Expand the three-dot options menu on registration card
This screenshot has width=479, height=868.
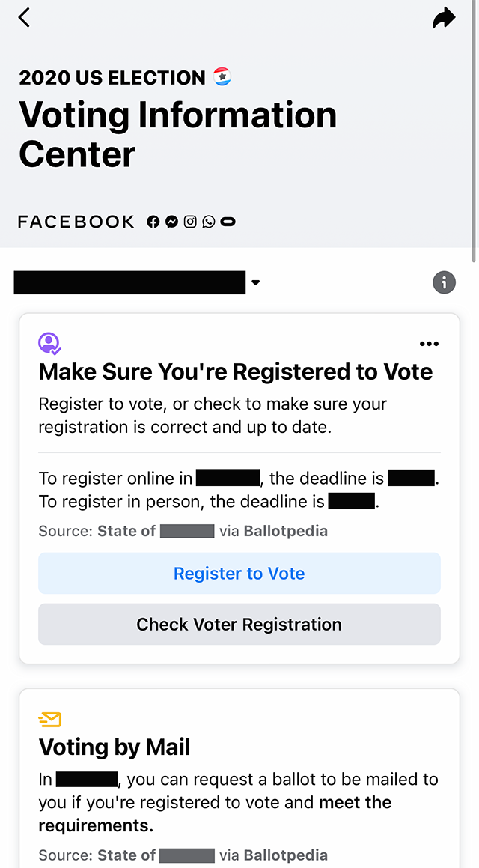tap(429, 344)
